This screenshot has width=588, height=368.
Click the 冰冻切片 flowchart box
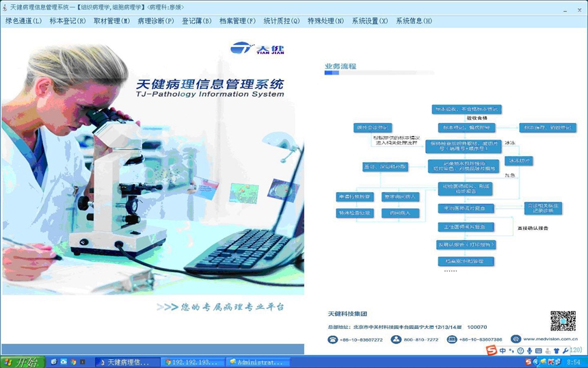point(519,161)
